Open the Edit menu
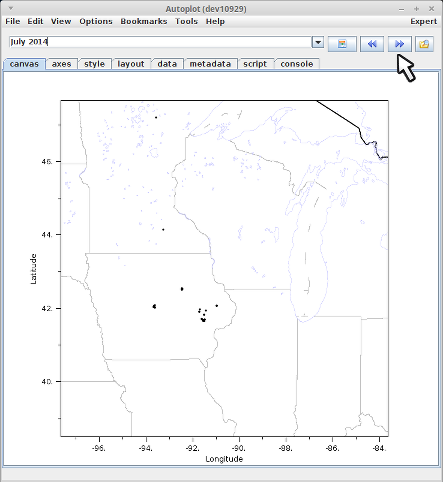This screenshot has height=482, width=443. coord(35,21)
